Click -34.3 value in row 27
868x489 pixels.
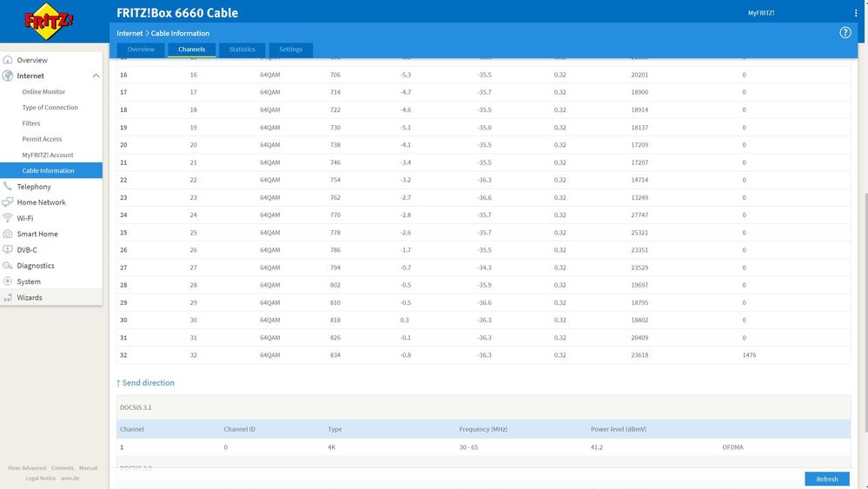click(484, 268)
